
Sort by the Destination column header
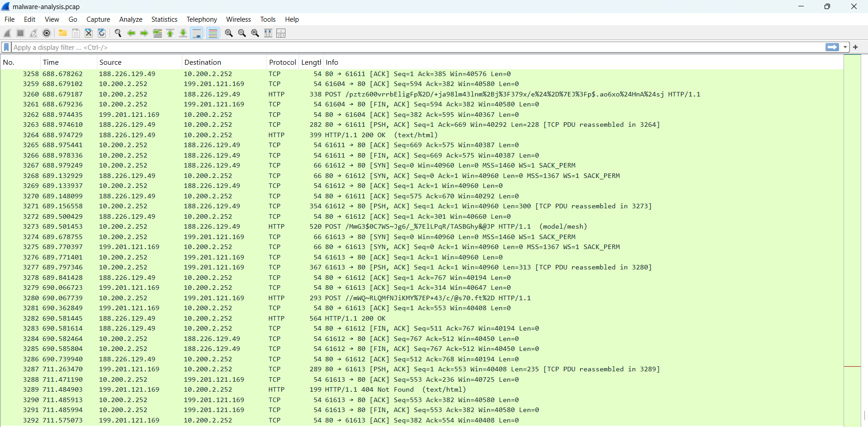tap(224, 62)
